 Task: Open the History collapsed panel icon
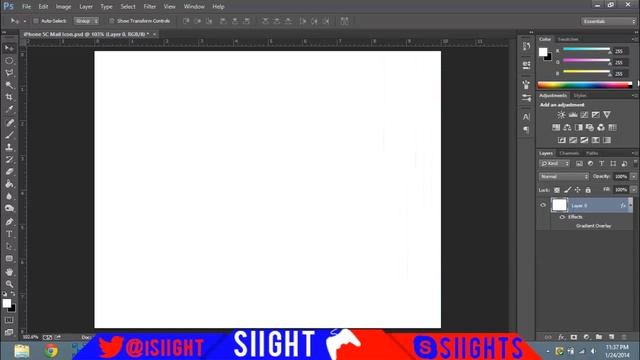click(526, 46)
